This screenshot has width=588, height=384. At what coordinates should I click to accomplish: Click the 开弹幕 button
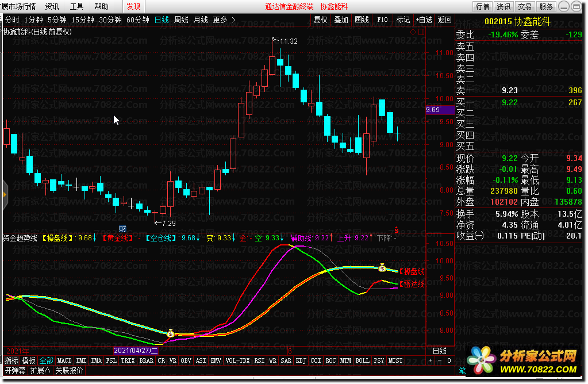pos(15,371)
